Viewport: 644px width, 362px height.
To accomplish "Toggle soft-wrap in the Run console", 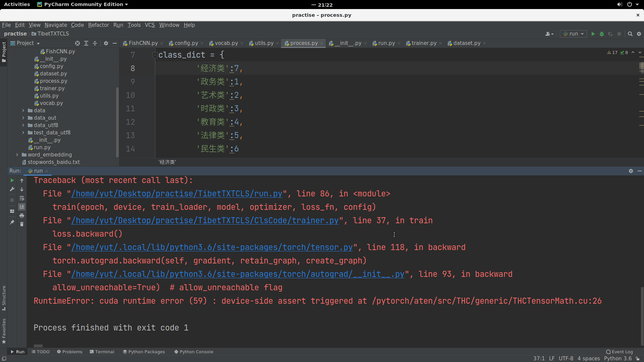I will [x=22, y=198].
